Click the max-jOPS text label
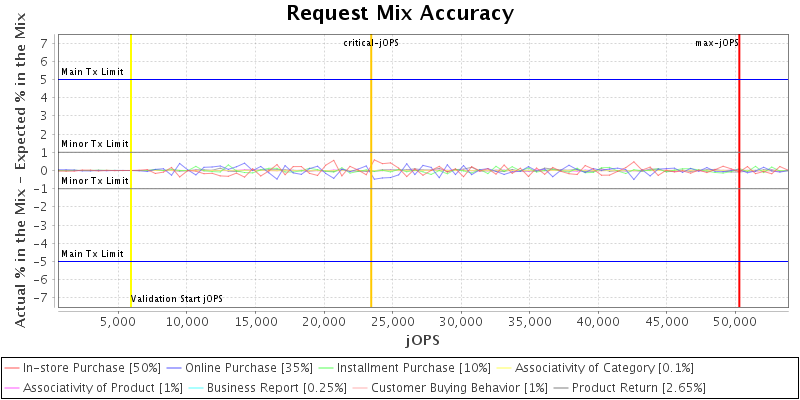800x400 pixels. coord(717,43)
